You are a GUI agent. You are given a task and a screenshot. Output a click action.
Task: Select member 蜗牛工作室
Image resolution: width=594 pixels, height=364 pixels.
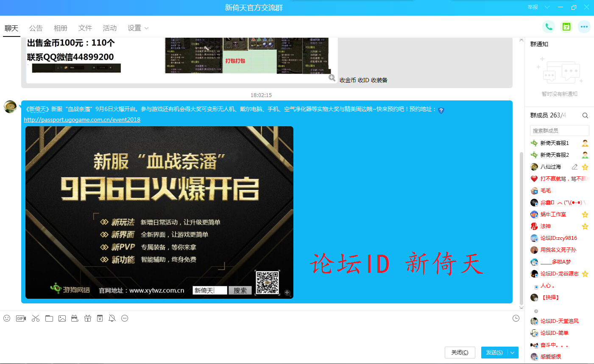coord(559,214)
